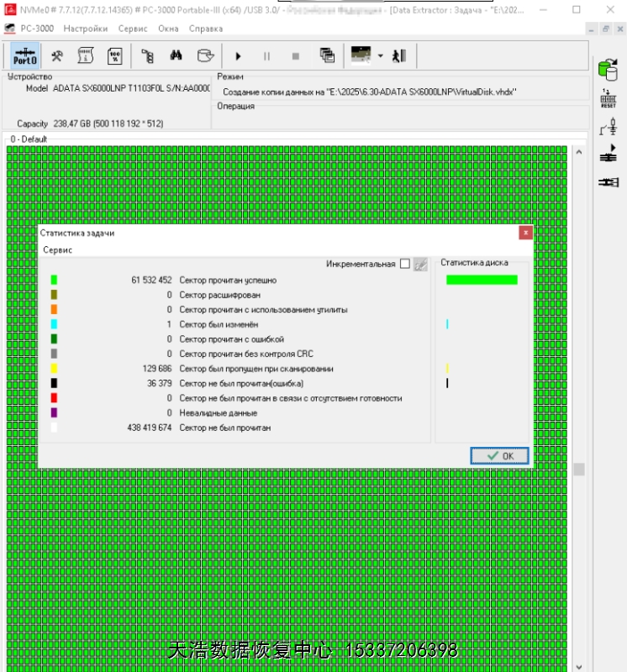
Task: Open the Настройки menu
Action: tap(85, 29)
